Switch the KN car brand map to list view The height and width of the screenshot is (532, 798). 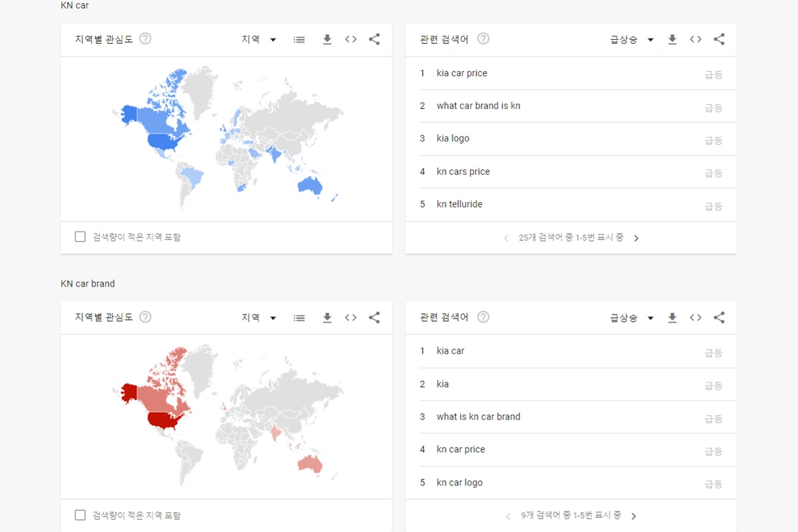pos(299,318)
